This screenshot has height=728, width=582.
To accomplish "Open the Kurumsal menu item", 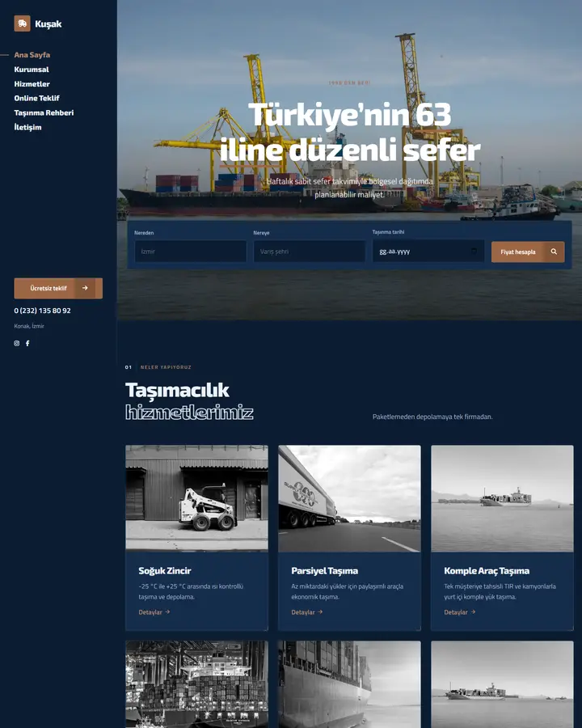I will [32, 70].
